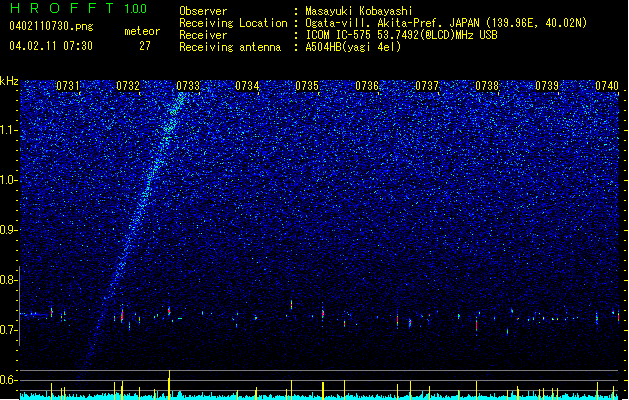The width and height of the screenshot is (629, 400).
Task: Click the 0738 time marker
Action: coord(487,86)
